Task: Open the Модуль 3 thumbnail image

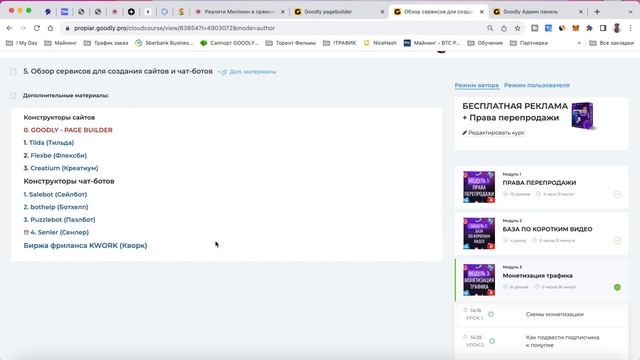Action: (x=479, y=280)
